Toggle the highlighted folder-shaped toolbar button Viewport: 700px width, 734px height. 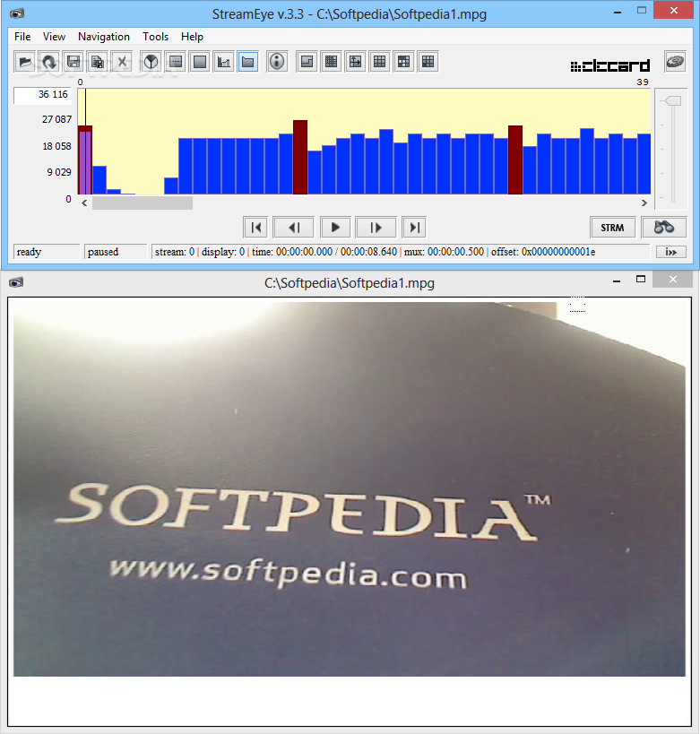pyautogui.click(x=247, y=62)
